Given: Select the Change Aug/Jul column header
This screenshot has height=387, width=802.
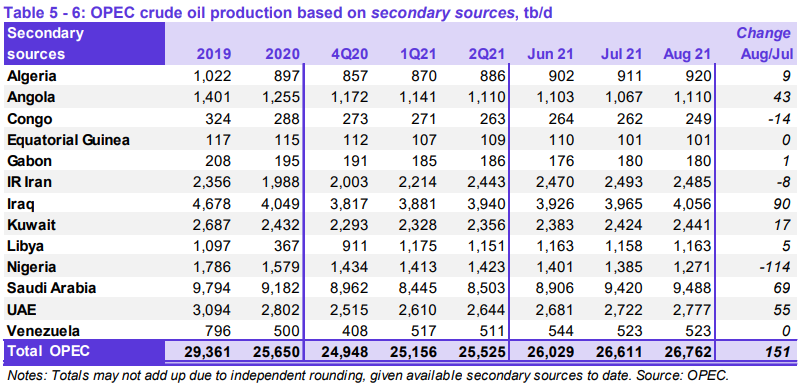Looking at the screenshot, I should tap(763, 43).
